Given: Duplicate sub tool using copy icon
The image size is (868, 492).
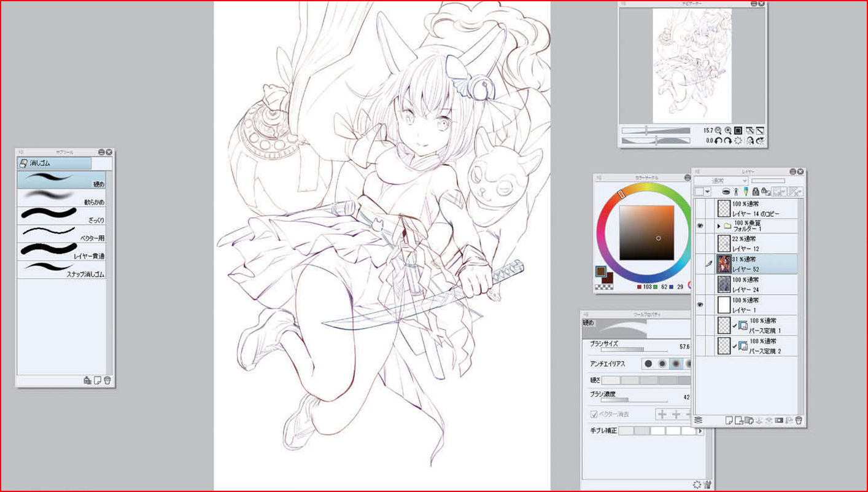Looking at the screenshot, I should 98,381.
